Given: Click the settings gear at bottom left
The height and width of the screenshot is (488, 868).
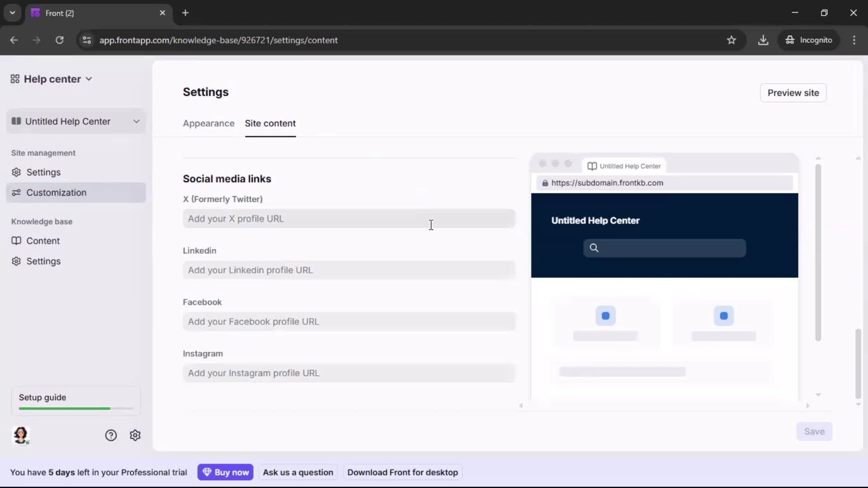Looking at the screenshot, I should pos(135,435).
